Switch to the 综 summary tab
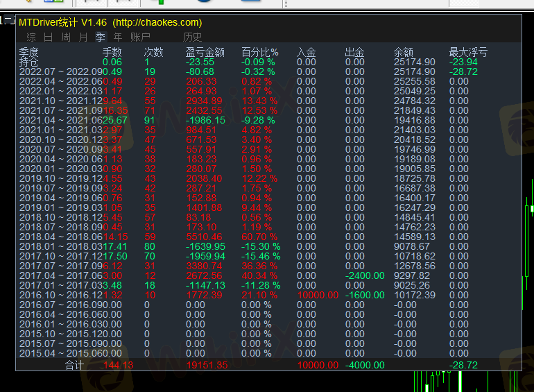Screen dimensions: 534x392 [x=31, y=37]
